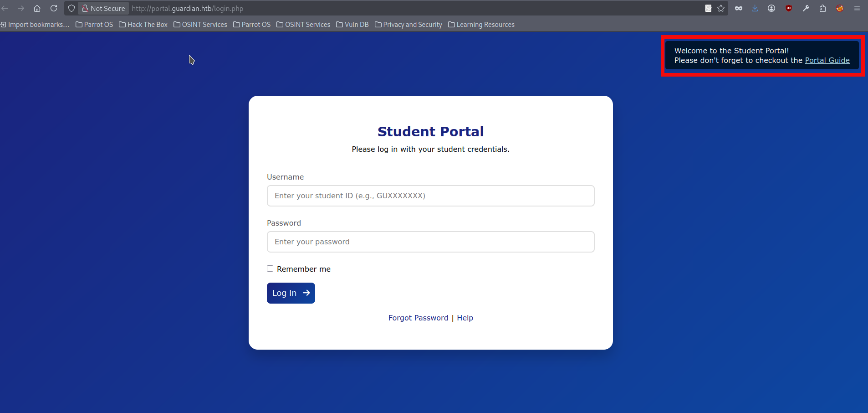This screenshot has width=868, height=413.
Task: Open the uBlock Origin extension icon
Action: click(x=789, y=8)
